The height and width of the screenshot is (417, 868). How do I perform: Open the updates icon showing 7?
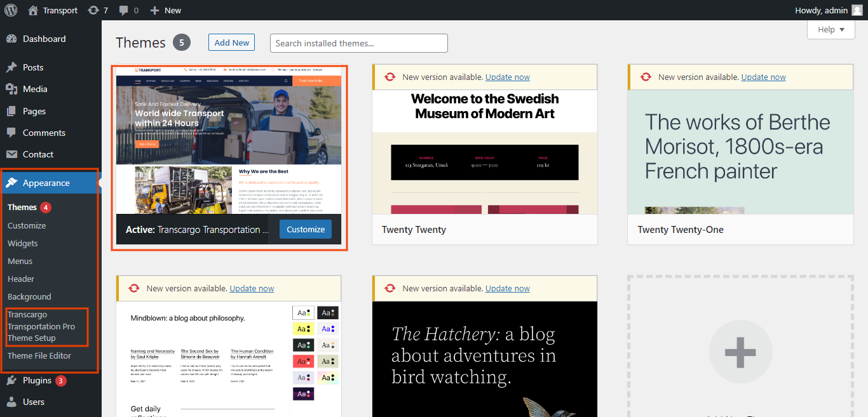93,10
